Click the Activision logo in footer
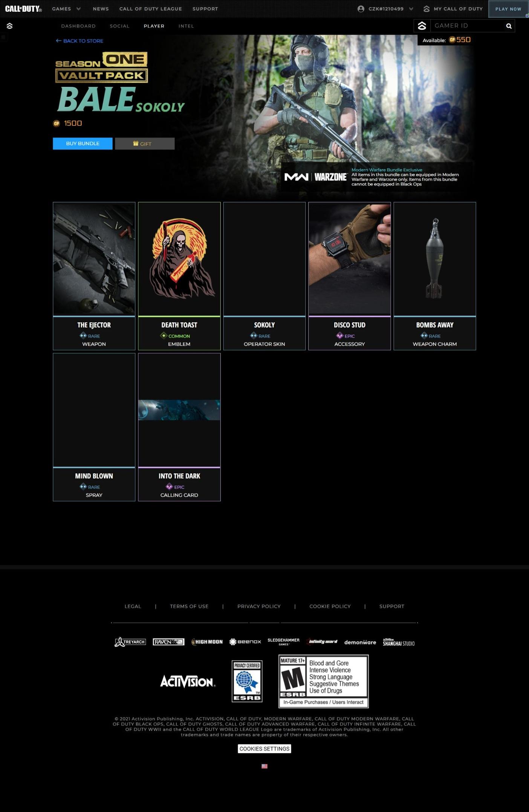The image size is (529, 812). [188, 681]
